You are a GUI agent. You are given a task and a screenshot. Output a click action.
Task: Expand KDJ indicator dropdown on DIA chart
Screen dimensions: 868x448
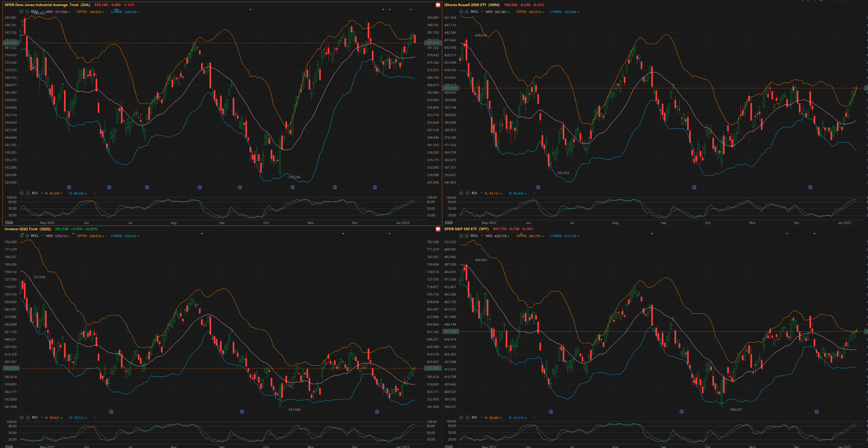pos(42,193)
